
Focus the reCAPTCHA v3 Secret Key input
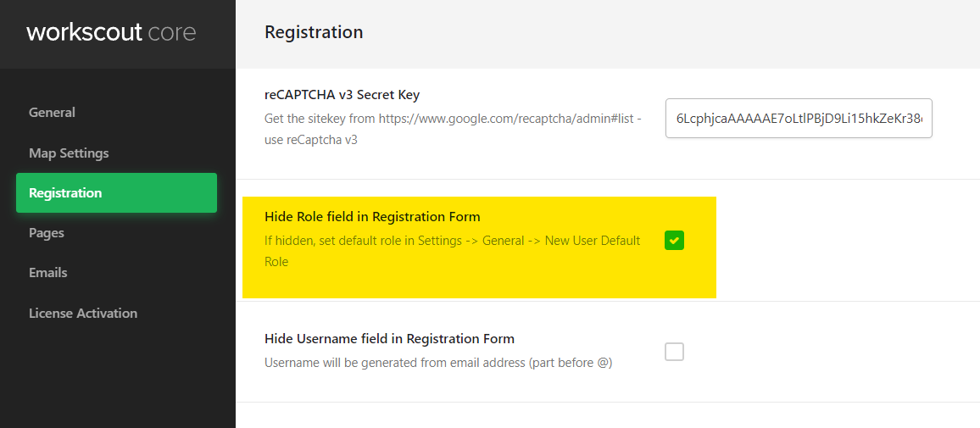[x=799, y=119]
